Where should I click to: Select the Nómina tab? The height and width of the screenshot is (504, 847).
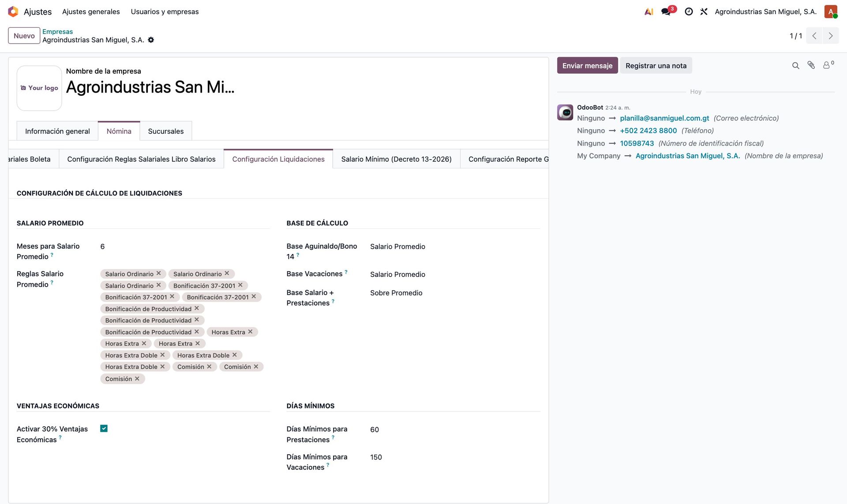click(x=119, y=131)
